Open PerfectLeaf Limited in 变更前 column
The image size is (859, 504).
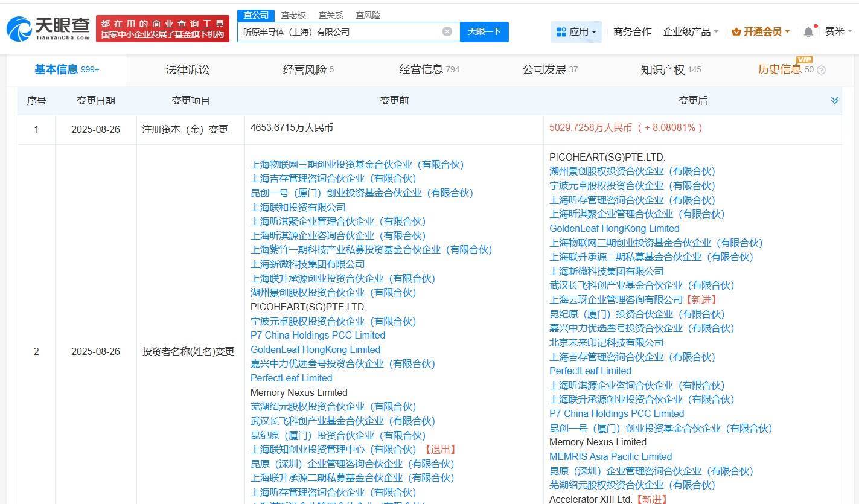(292, 378)
